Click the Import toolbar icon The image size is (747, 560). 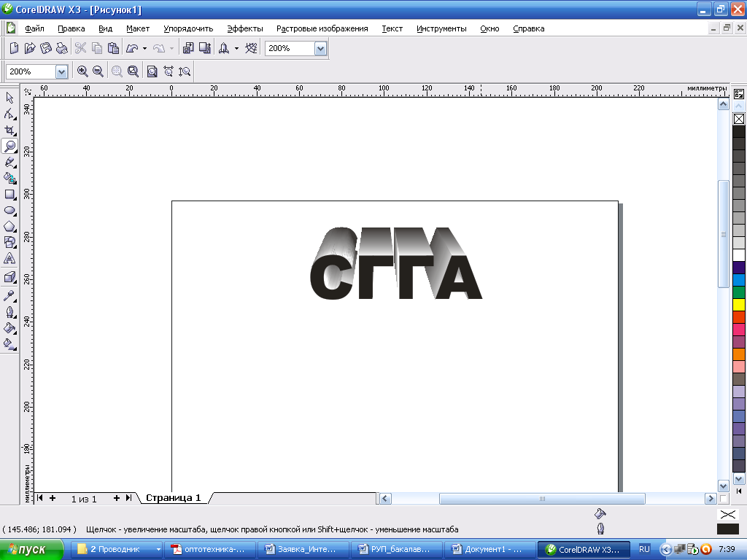[x=188, y=48]
